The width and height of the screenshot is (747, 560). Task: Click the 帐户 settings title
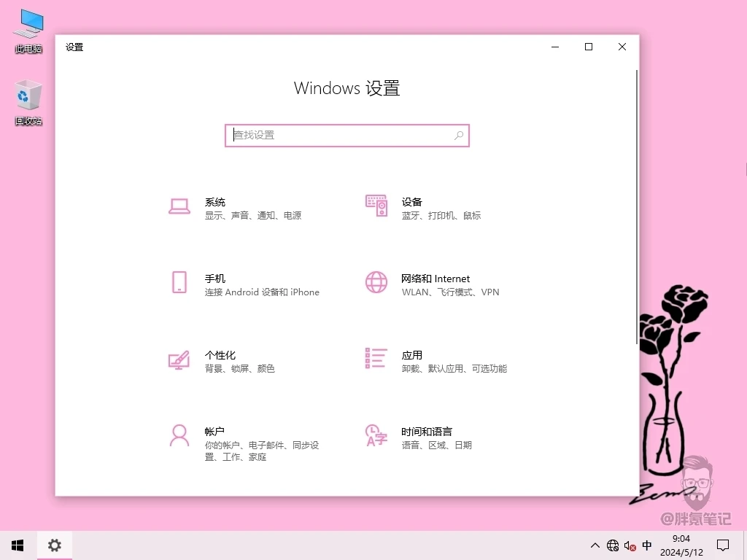coord(214,432)
